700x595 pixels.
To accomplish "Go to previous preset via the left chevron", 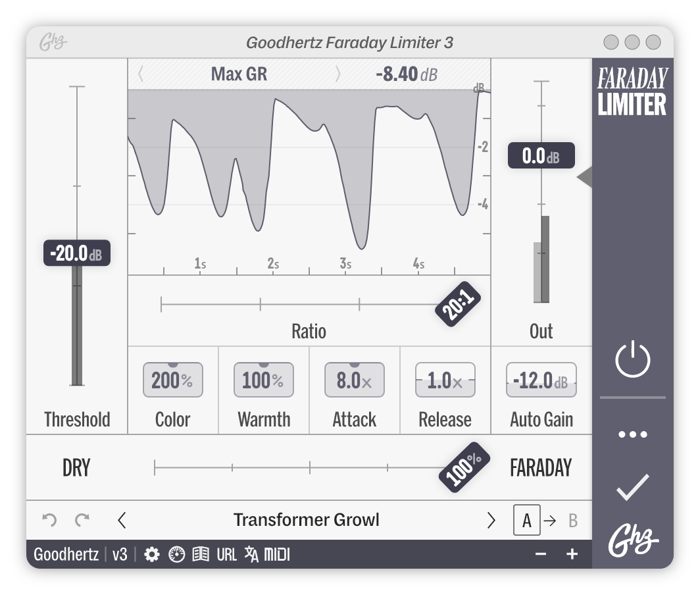I will [122, 520].
